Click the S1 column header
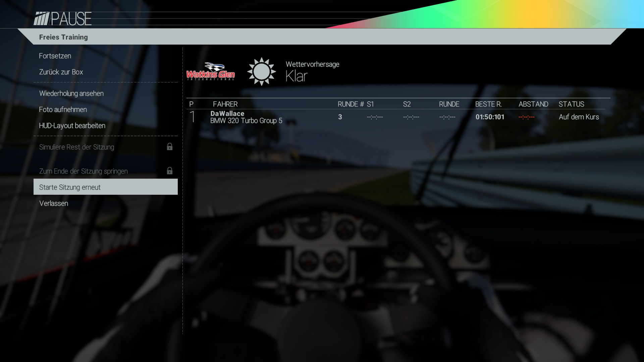The height and width of the screenshot is (362, 644). click(x=370, y=104)
